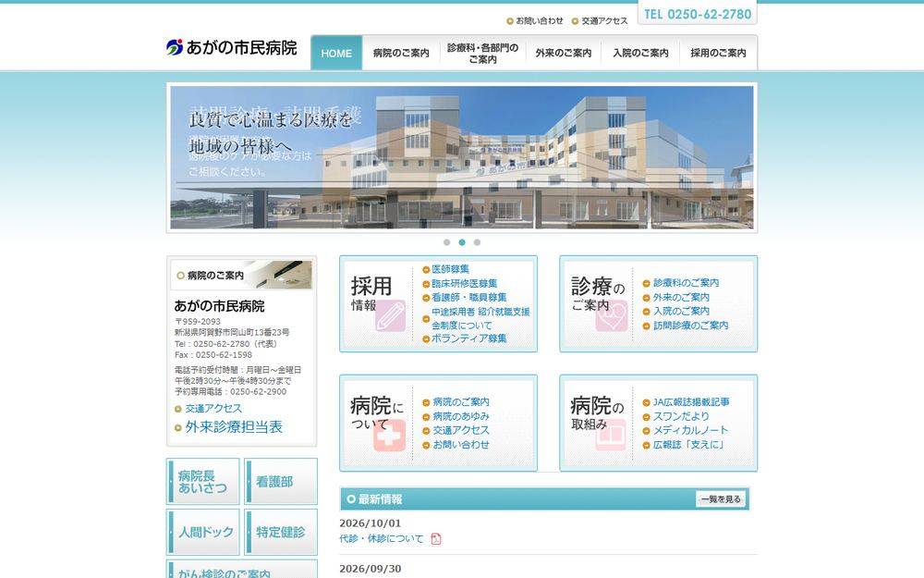Click the あがの市民病院 logo
924x578 pixels.
point(231,47)
